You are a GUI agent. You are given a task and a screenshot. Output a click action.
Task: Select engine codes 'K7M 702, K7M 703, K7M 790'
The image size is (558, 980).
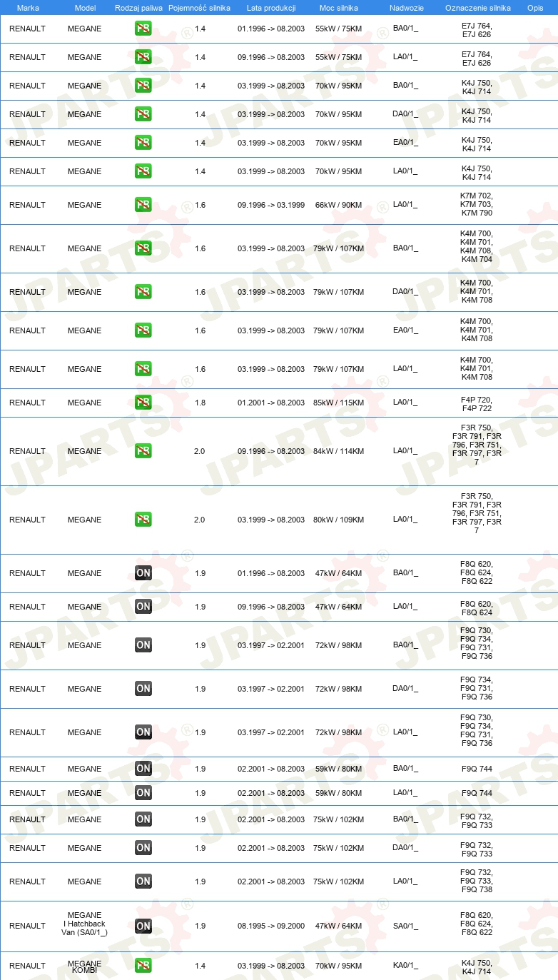tap(477, 205)
